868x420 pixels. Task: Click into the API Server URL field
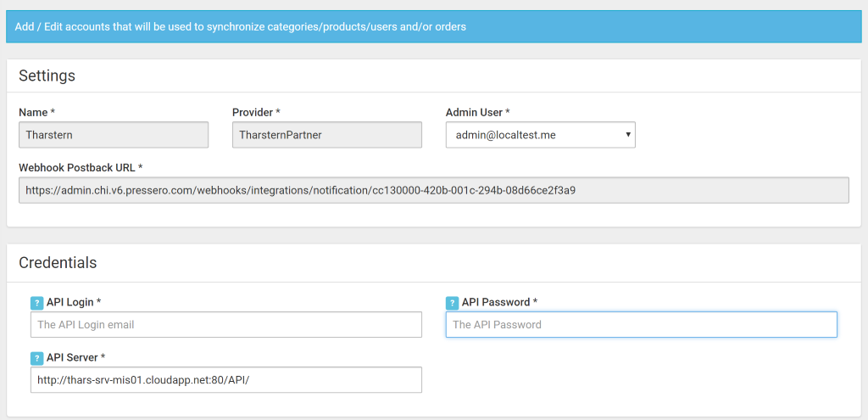point(225,379)
